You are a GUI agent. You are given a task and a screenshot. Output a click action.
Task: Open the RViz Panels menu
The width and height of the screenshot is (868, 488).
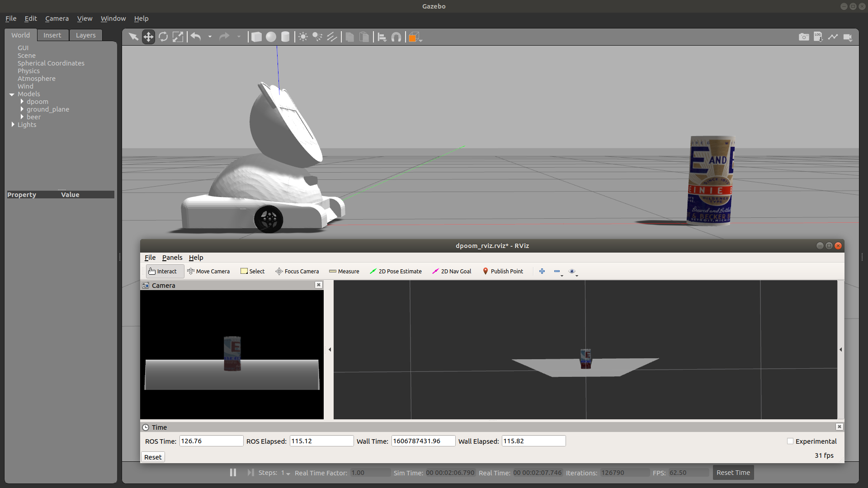tap(172, 258)
